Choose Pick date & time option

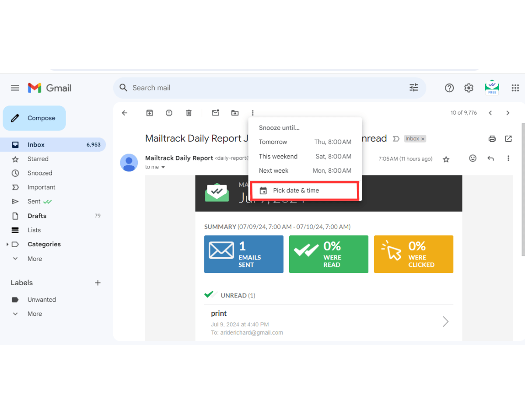coord(304,190)
